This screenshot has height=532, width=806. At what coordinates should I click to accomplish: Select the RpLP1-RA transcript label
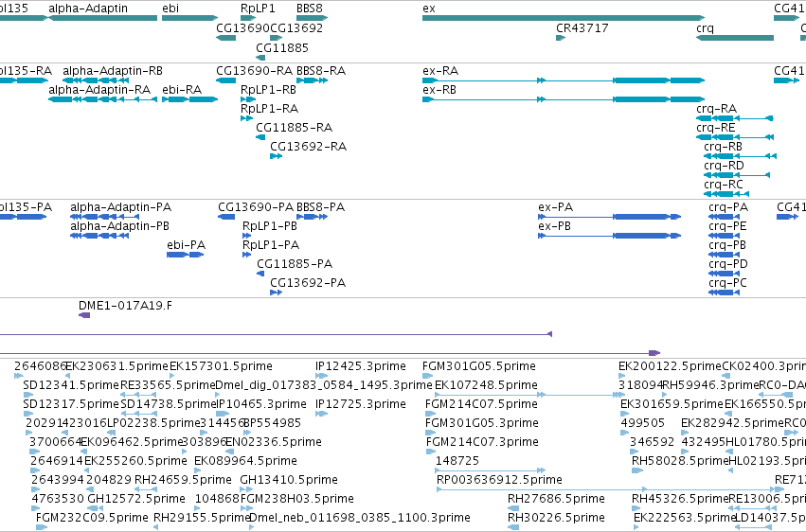pyautogui.click(x=269, y=109)
